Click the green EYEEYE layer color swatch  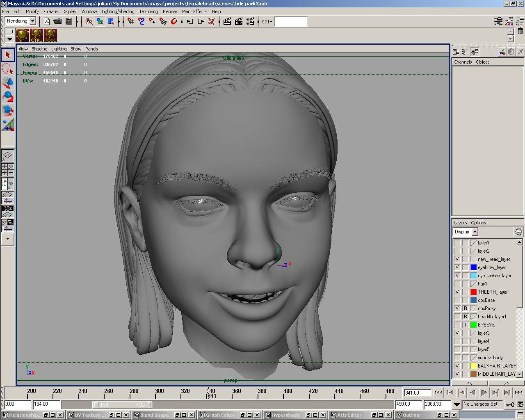pos(473,325)
